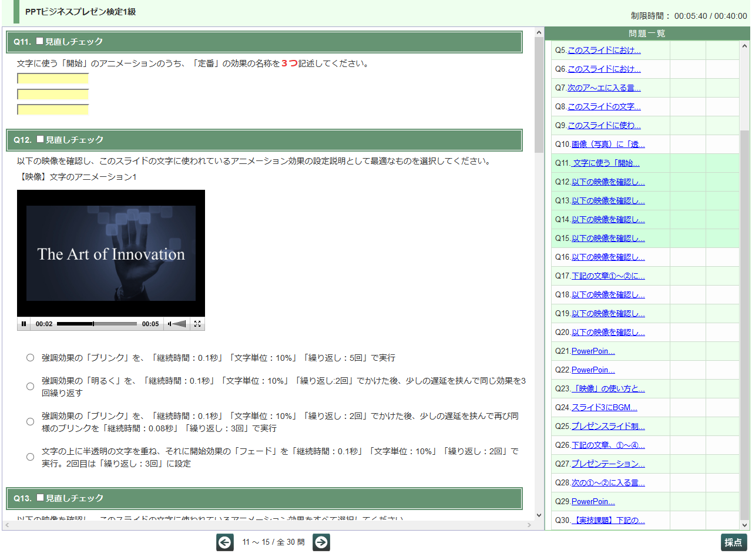This screenshot has width=752, height=560.
Task: Click the 採点 grading button
Action: pos(733,542)
